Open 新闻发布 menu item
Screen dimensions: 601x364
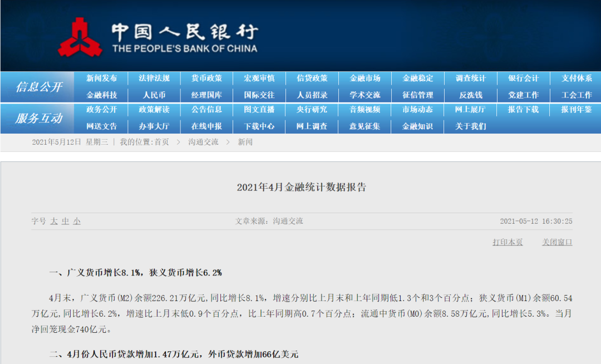coord(102,78)
